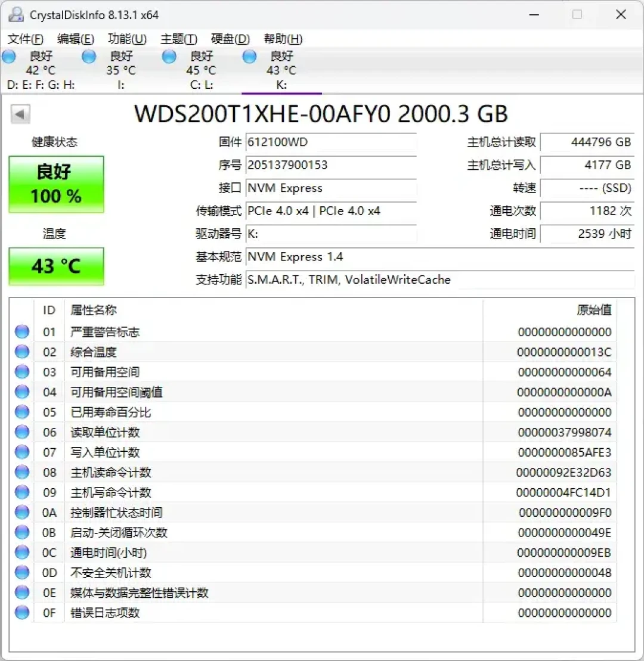Click the serial number field 205137900153
The image size is (644, 661).
[x=331, y=165]
